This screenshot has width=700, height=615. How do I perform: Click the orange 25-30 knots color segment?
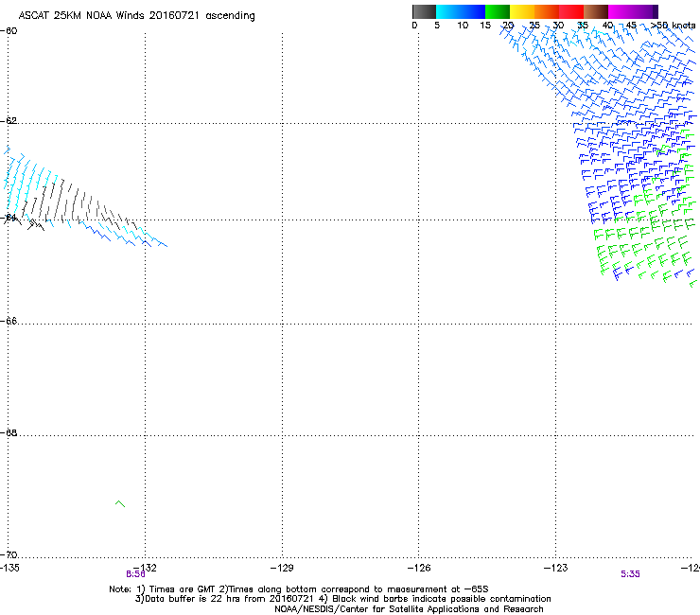click(547, 11)
